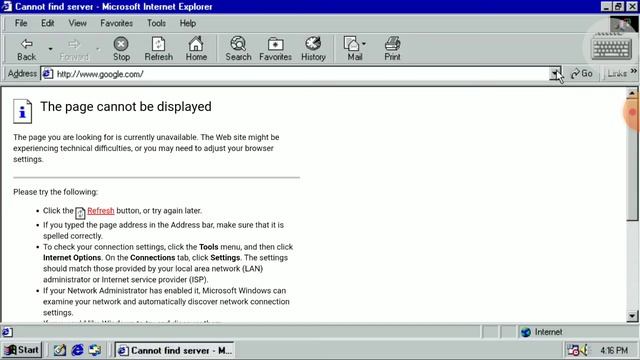Open the Tools menu

[x=156, y=23]
